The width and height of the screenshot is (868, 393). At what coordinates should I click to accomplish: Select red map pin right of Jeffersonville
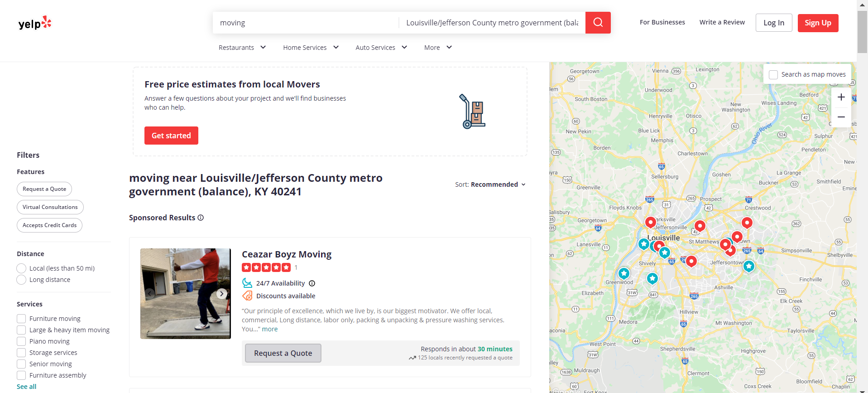pos(700,226)
